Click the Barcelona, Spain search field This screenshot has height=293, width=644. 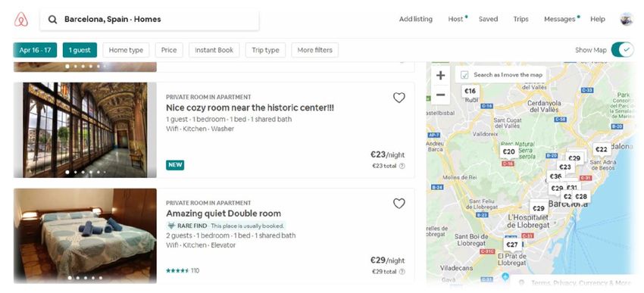click(x=149, y=19)
